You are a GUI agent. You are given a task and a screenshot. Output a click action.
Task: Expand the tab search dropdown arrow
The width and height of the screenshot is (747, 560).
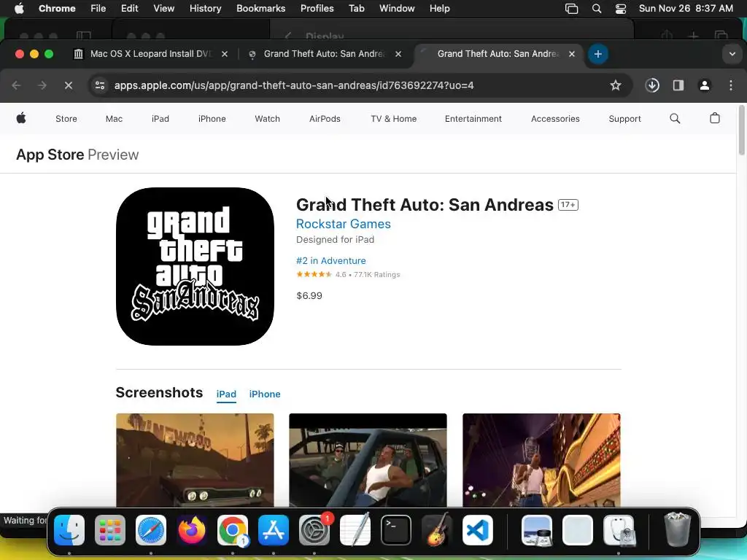tap(732, 54)
